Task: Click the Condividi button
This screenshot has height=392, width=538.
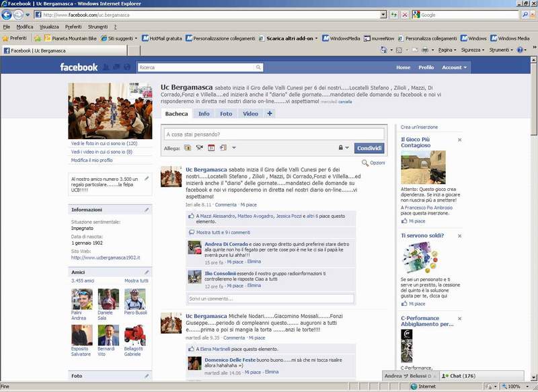Action: point(369,148)
